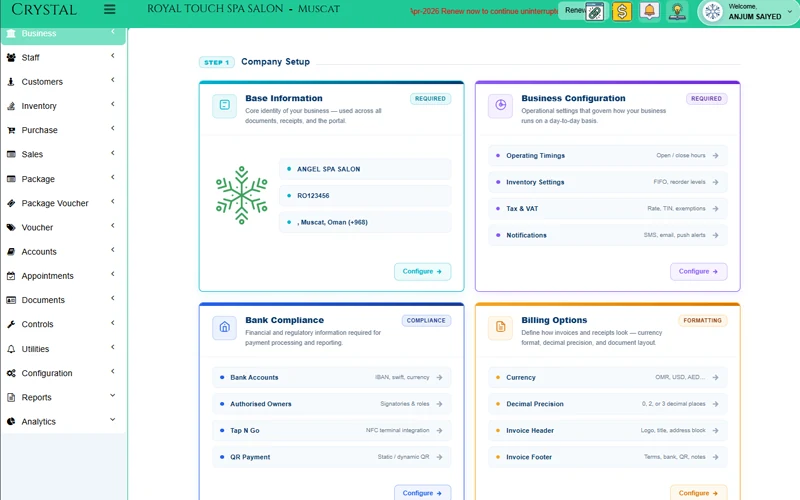Click the Configuration gears icon

tap(11, 373)
